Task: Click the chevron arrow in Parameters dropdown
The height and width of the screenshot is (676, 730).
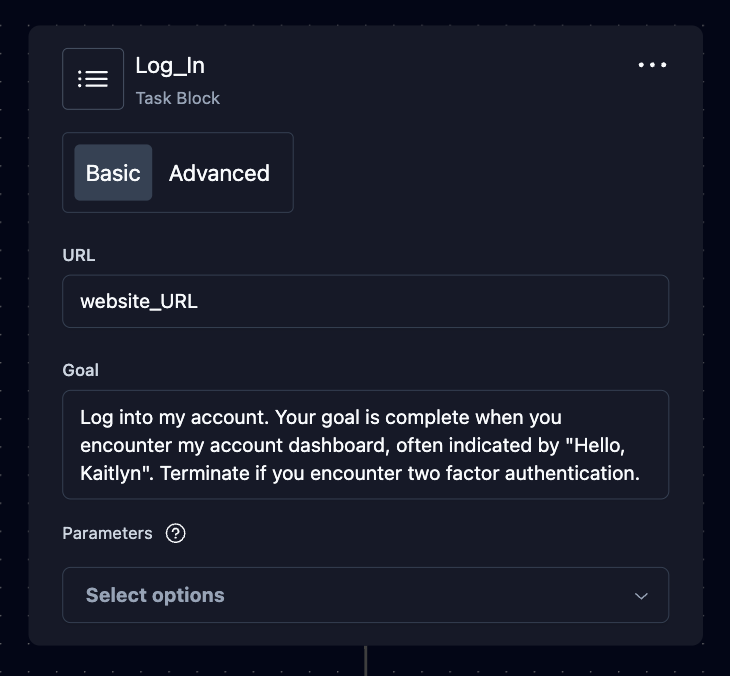Action: point(641,596)
